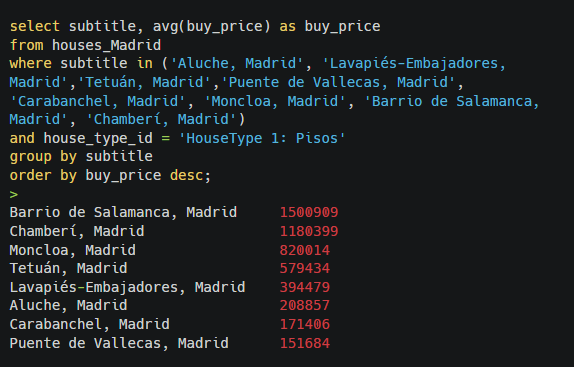Click the value 820014 for Moncloa
The image size is (574, 367).
305,251
